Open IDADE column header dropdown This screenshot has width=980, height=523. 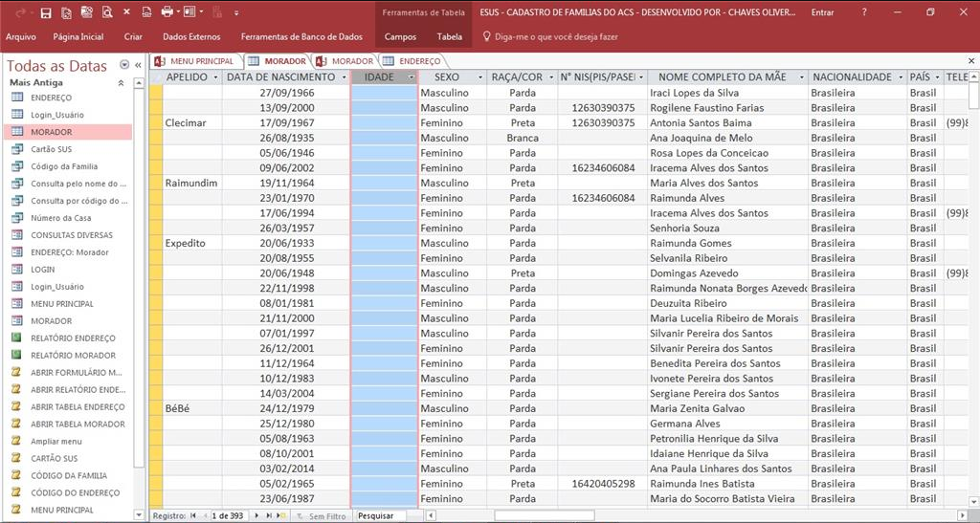pos(411,76)
